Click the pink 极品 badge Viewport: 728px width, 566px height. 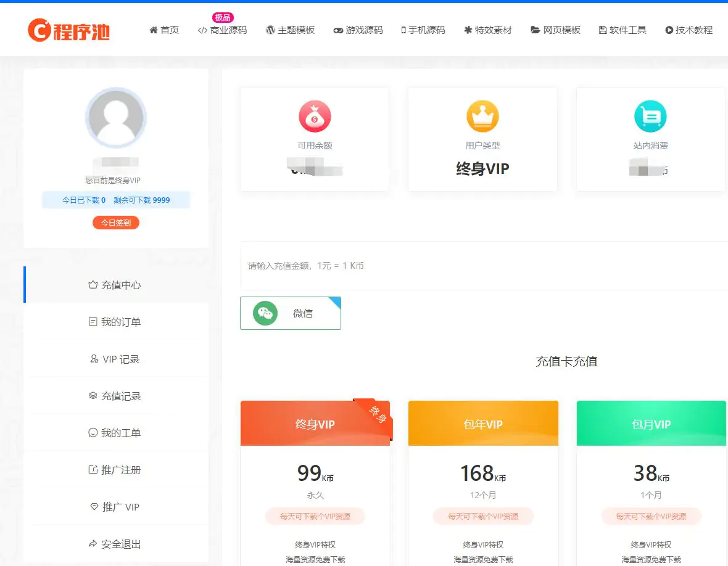[223, 17]
